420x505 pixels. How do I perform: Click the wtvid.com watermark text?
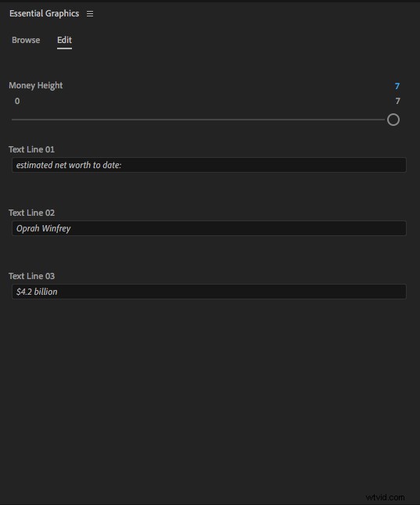(x=385, y=497)
